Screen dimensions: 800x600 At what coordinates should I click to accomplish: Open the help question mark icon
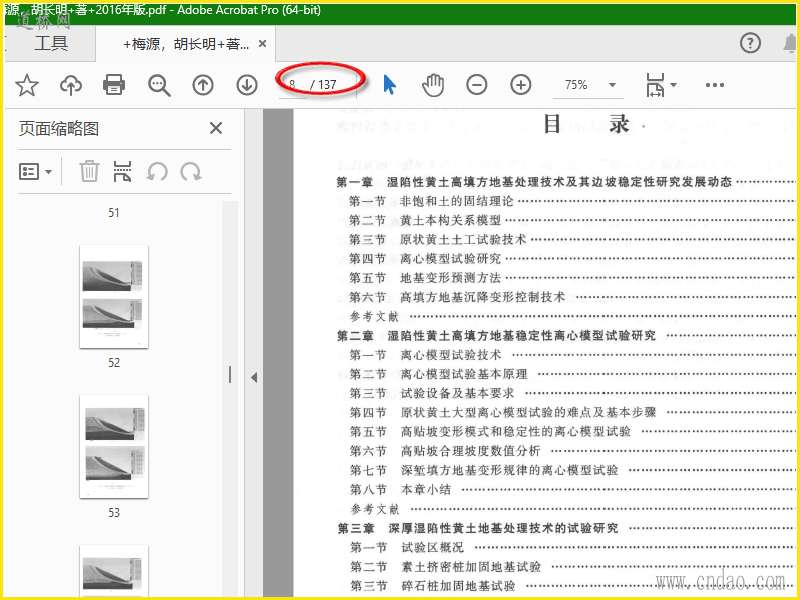click(x=750, y=43)
